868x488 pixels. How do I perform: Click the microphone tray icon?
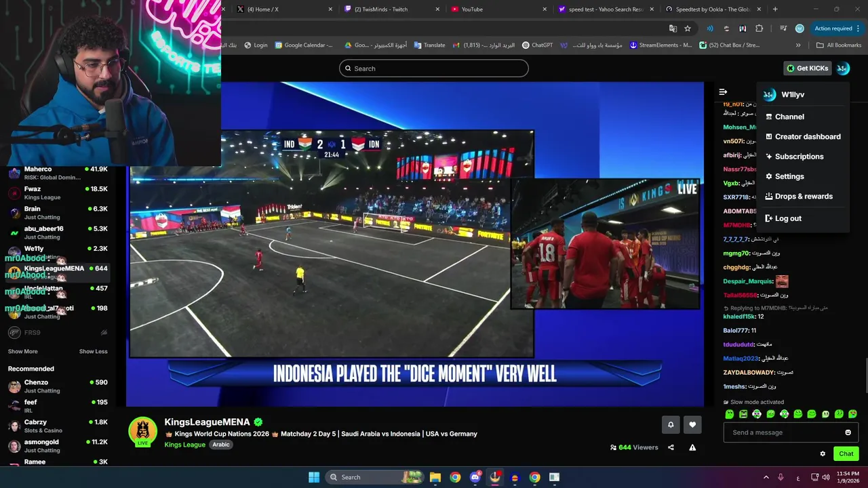tap(781, 477)
